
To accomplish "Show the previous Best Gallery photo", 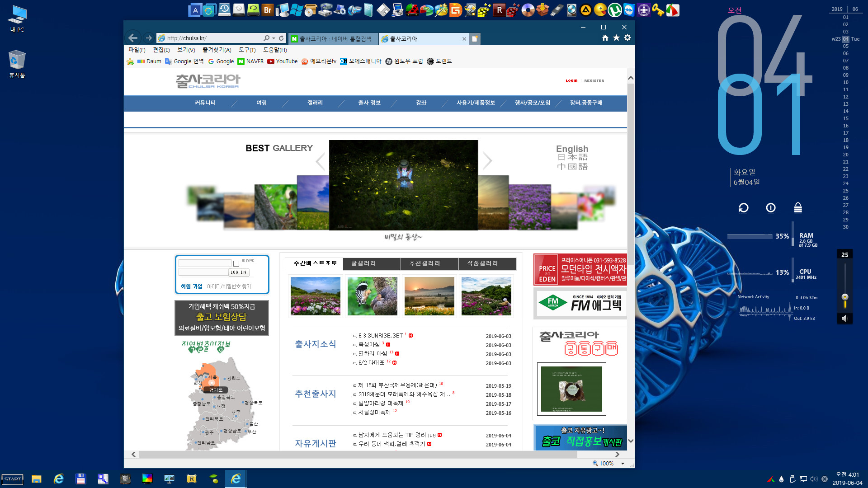I will pos(320,161).
